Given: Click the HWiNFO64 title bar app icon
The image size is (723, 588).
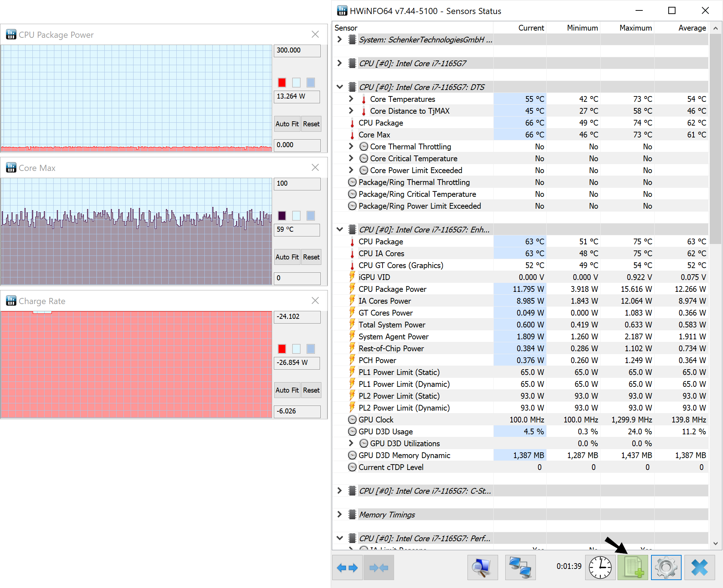Looking at the screenshot, I should (x=342, y=11).
